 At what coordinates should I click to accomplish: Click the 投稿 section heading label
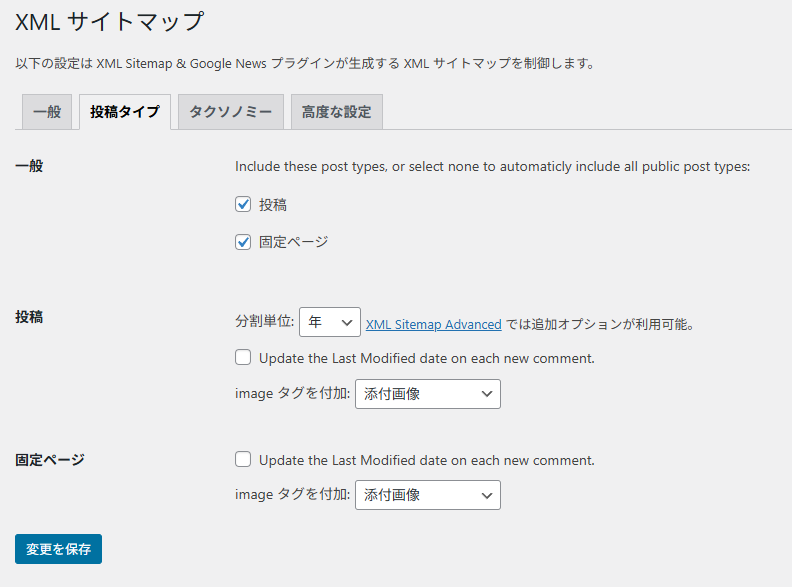(29, 317)
